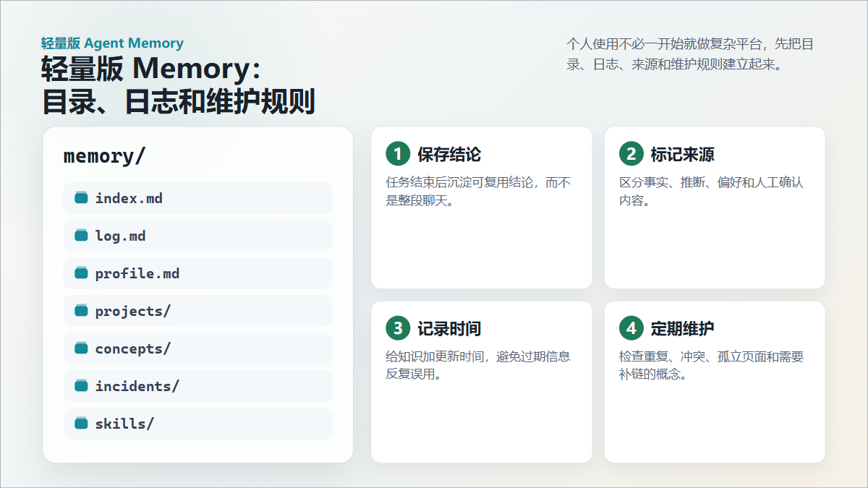Click the folder icon beside projects/
This screenshot has width=868, height=488.
tap(81, 311)
